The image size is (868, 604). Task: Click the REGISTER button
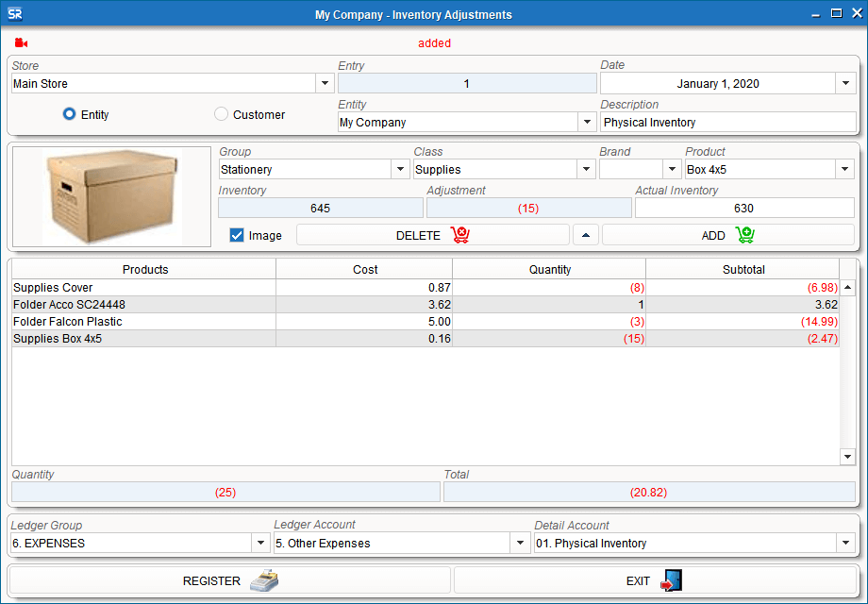[229, 580]
